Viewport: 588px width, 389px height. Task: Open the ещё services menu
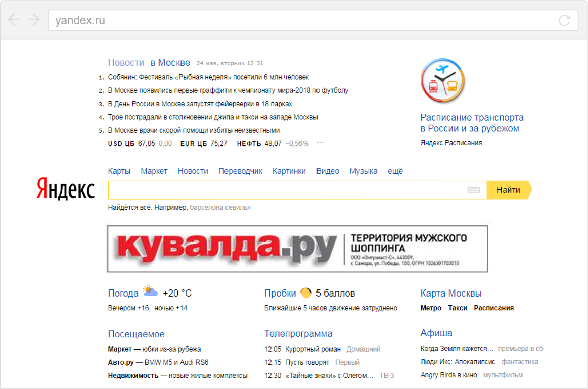(395, 171)
